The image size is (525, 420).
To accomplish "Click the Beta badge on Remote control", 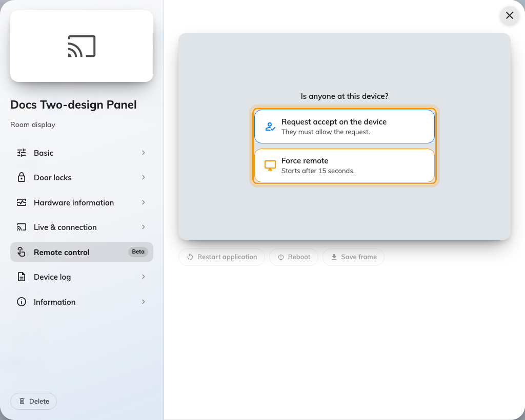I will click(138, 252).
